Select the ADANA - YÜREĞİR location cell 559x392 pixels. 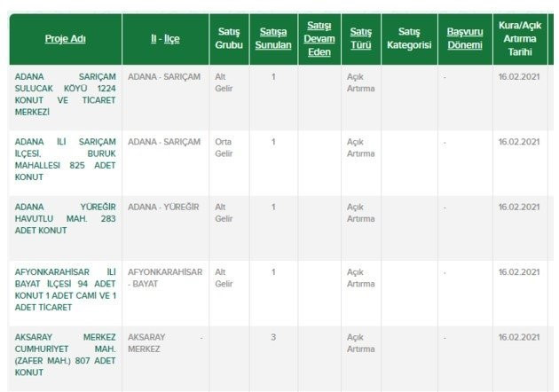[163, 207]
